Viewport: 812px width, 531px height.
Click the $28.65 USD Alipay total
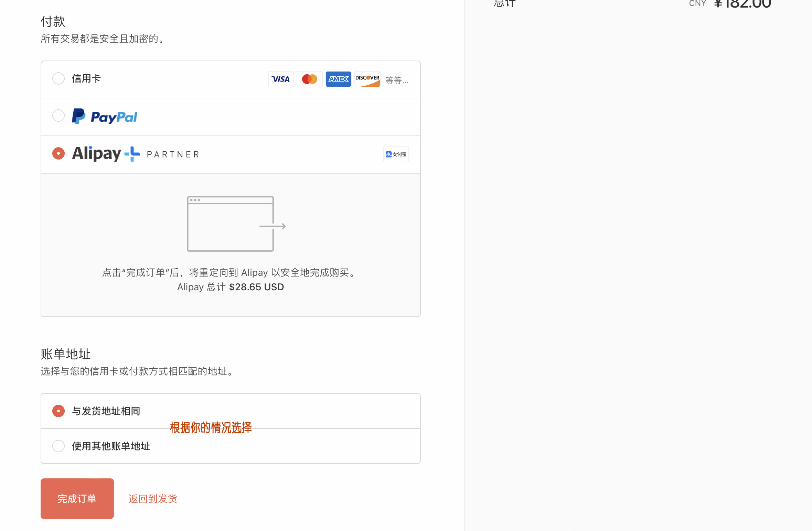click(257, 287)
